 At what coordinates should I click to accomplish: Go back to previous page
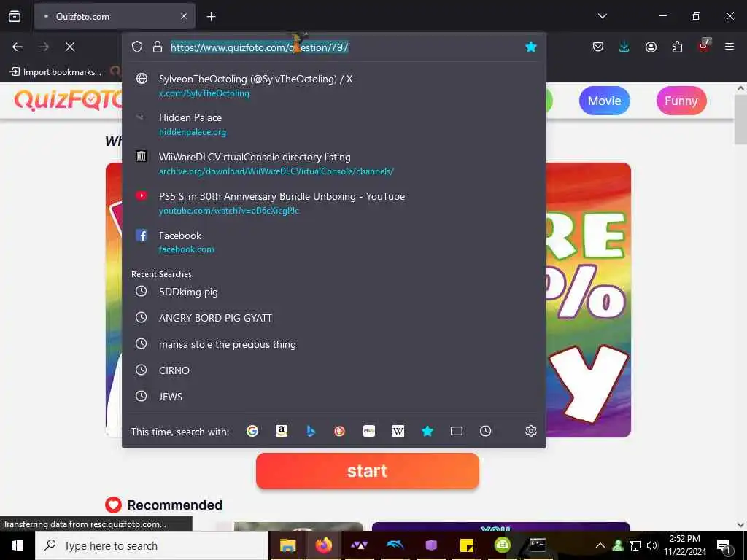click(x=18, y=47)
